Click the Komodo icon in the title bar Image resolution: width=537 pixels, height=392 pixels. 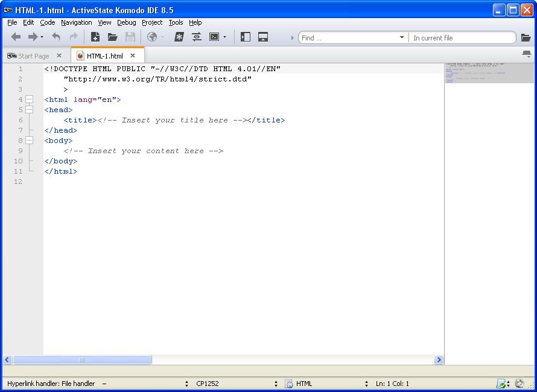coord(8,10)
